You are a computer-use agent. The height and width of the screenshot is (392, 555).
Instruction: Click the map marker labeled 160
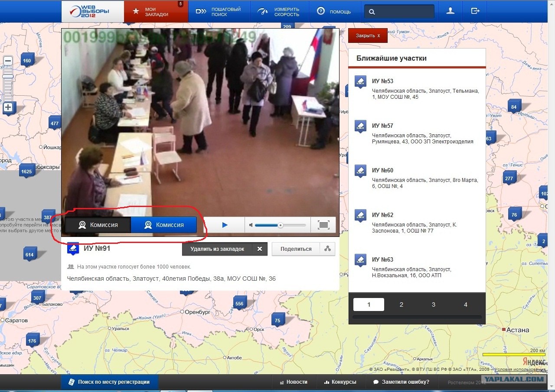point(27,61)
